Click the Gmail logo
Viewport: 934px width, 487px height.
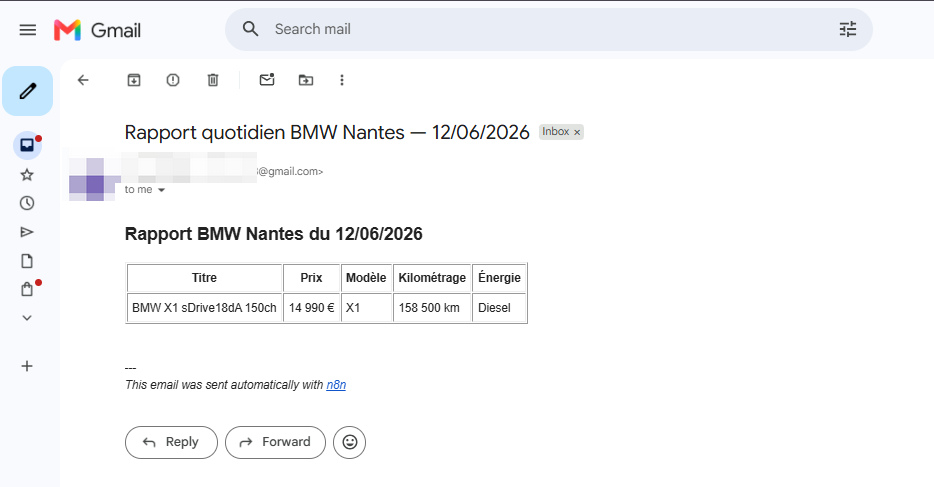[x=98, y=30]
